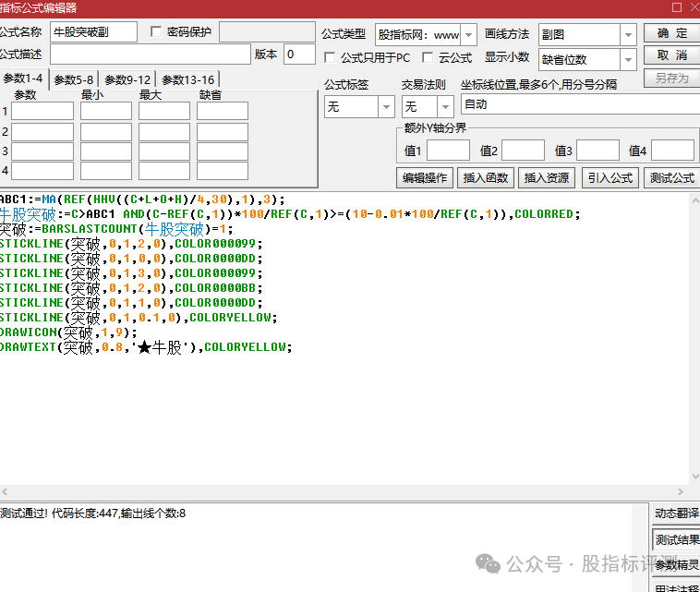Show the 测试结果 panel button
The width and height of the screenshot is (700, 592).
676,539
